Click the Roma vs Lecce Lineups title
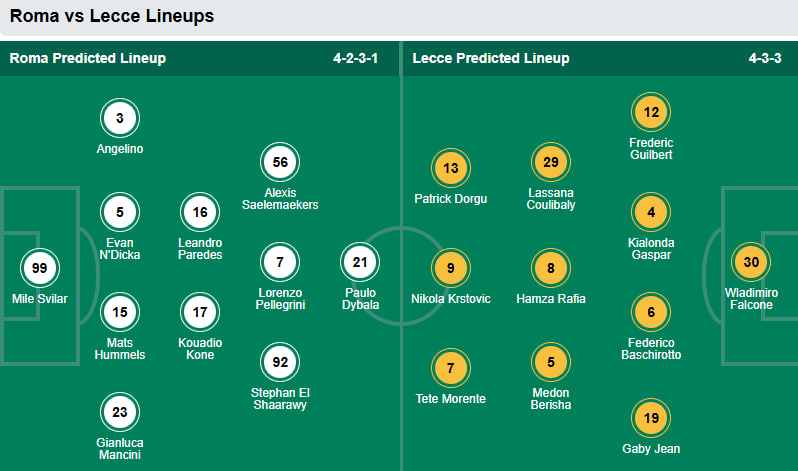 point(112,16)
